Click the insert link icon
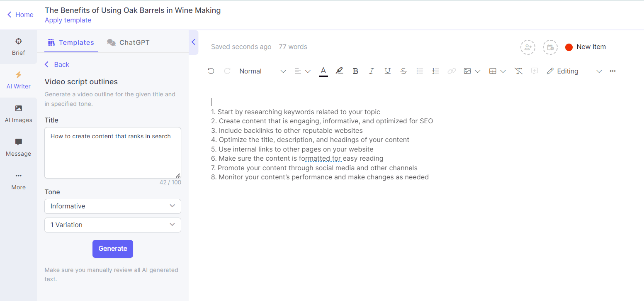The height and width of the screenshot is (301, 644). (452, 71)
